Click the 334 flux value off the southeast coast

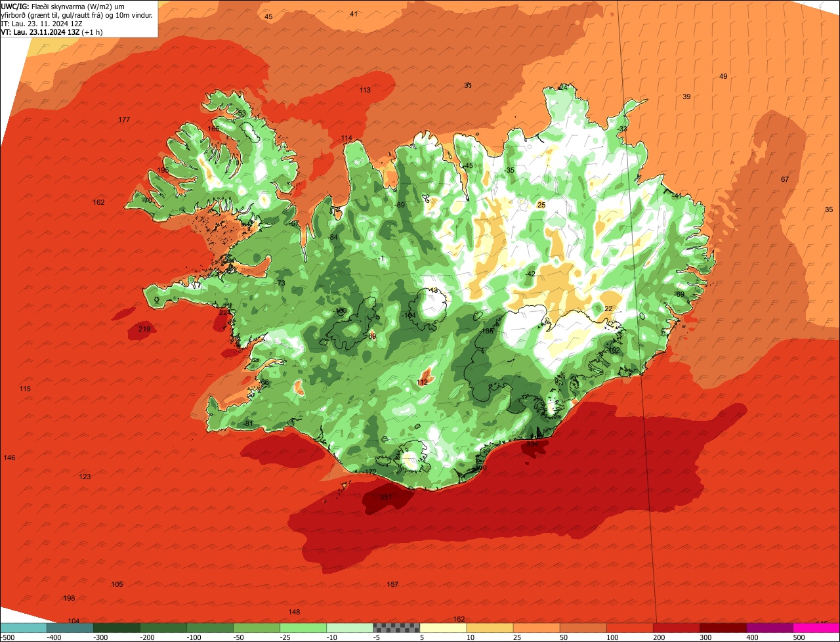coord(532,444)
